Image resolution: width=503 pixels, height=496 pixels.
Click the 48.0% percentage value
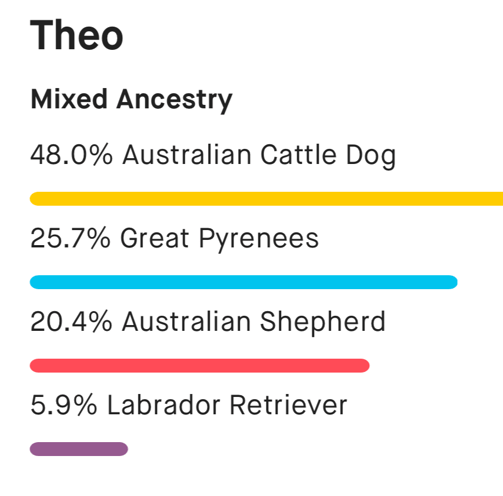click(71, 155)
